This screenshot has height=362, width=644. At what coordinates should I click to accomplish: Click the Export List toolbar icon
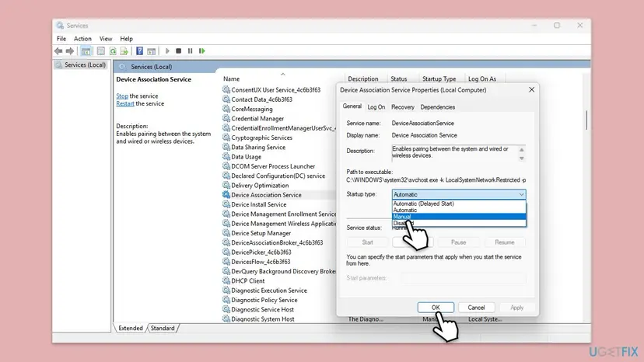pos(124,51)
